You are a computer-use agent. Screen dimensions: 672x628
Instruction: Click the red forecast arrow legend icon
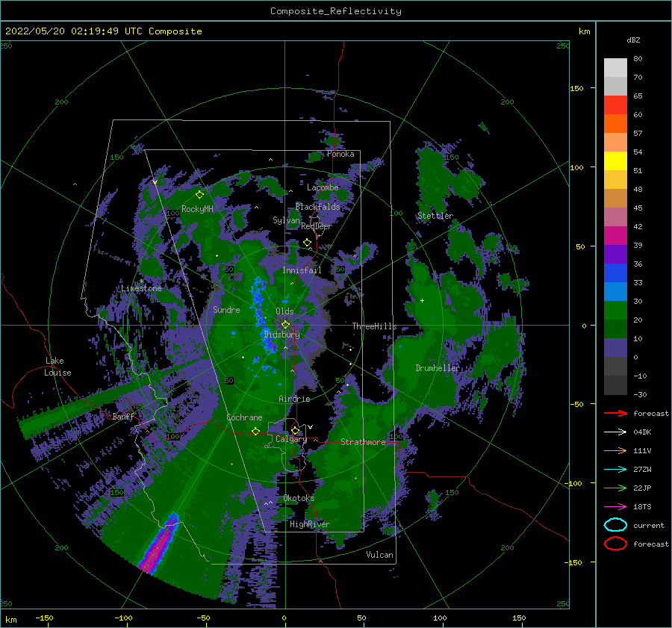pos(615,413)
